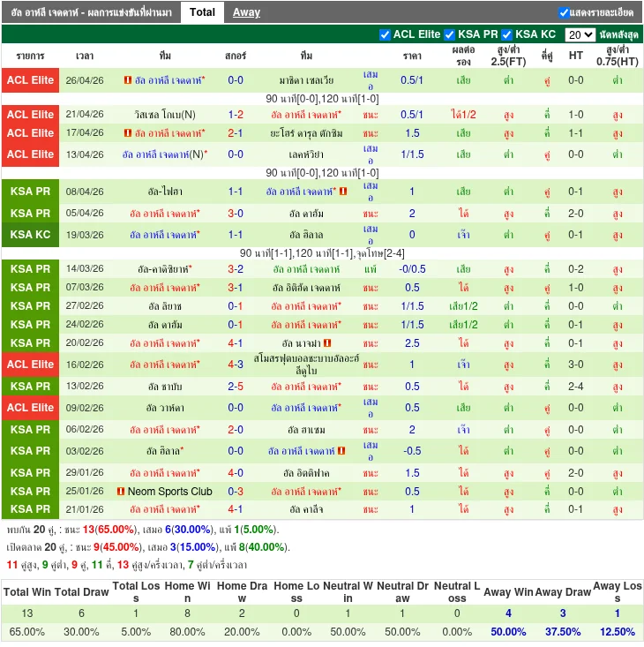644x647 pixels.
Task: Click red card icon in 03/02/26 match row
Action: pyautogui.click(x=341, y=451)
